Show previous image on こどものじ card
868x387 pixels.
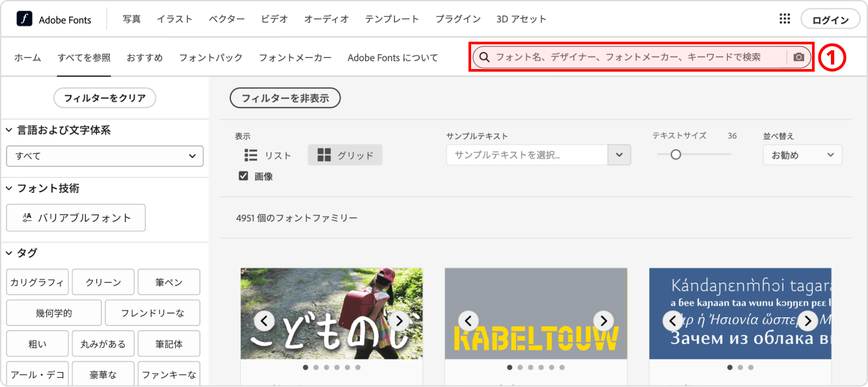click(x=264, y=321)
